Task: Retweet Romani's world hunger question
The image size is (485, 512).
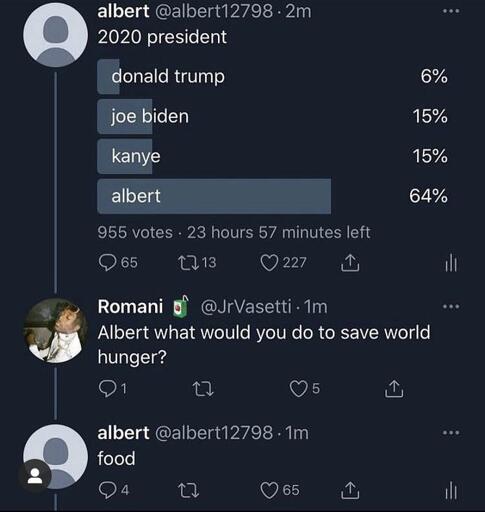Action: (x=203, y=389)
